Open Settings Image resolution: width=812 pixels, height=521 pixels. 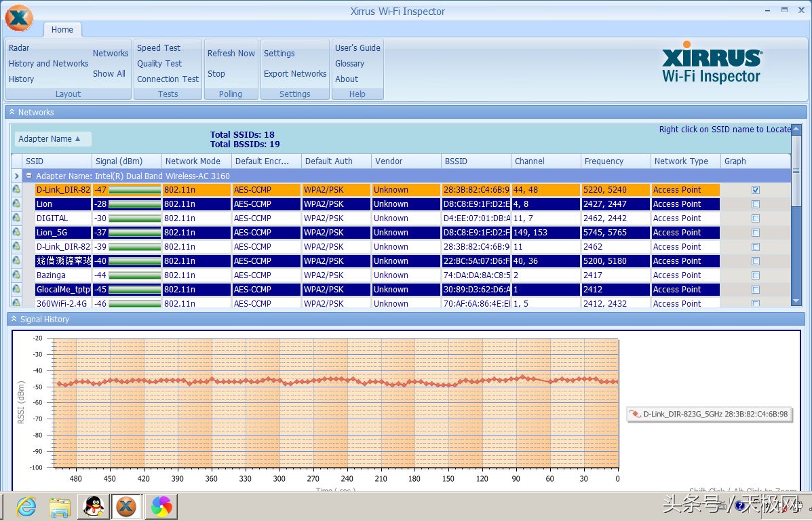pyautogui.click(x=279, y=53)
